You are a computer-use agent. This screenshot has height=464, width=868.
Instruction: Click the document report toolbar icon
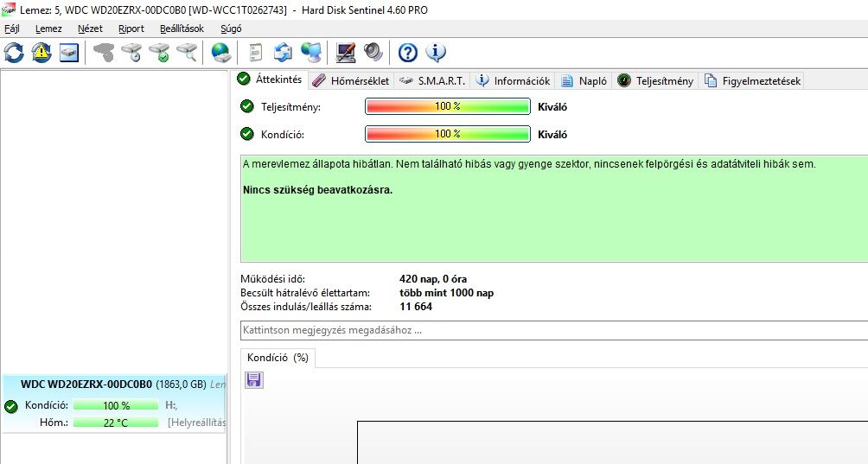[255, 53]
